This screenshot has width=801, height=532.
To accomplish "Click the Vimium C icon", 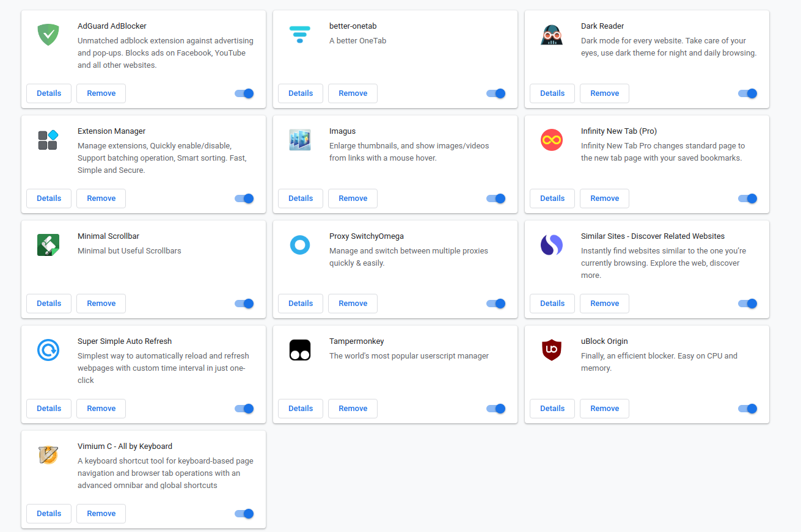I will [48, 455].
